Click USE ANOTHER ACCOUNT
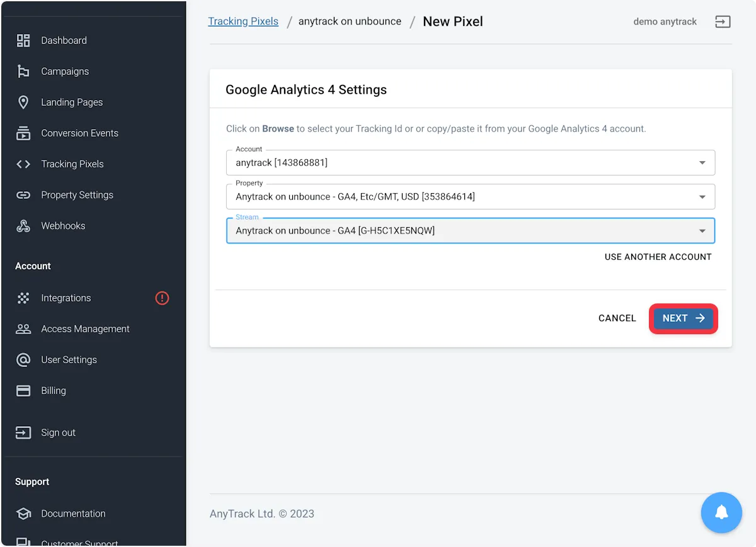Viewport: 756px width, 547px height. (x=658, y=257)
